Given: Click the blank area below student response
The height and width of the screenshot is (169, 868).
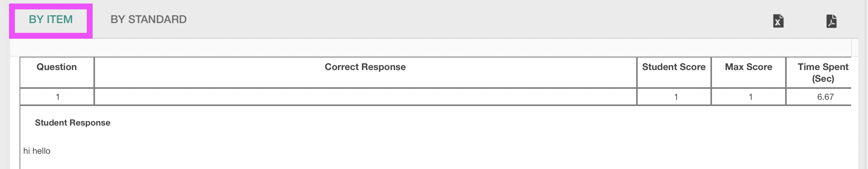Looking at the screenshot, I should point(430,163).
